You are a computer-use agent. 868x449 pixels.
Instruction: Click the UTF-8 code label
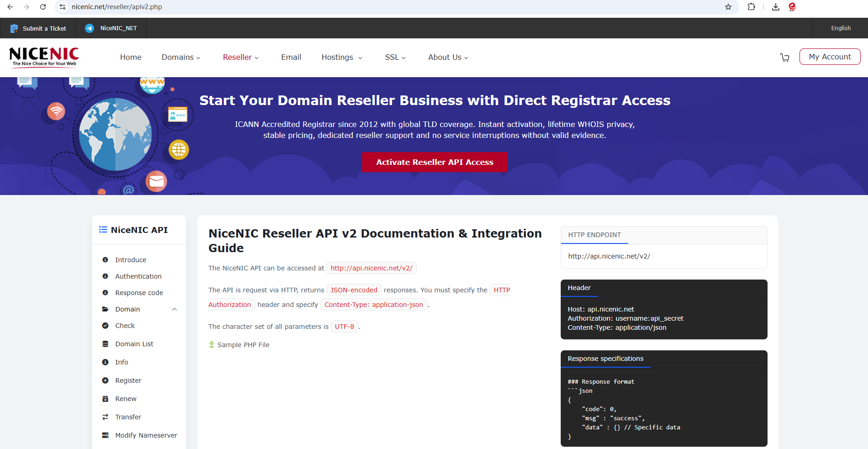344,327
